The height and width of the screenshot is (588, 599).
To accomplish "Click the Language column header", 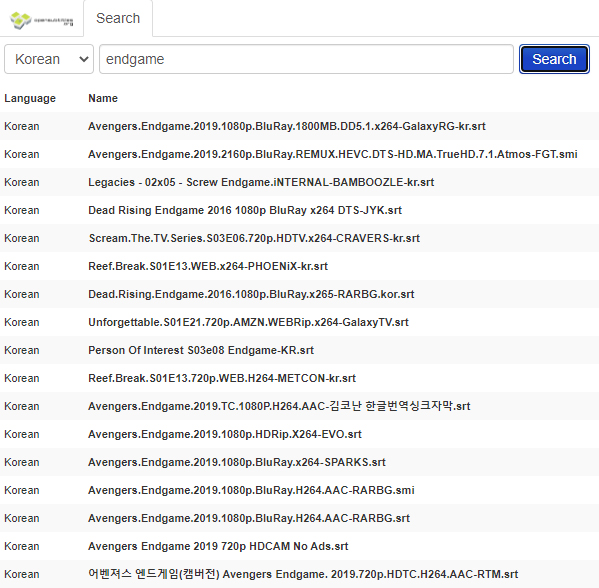I will [x=30, y=98].
